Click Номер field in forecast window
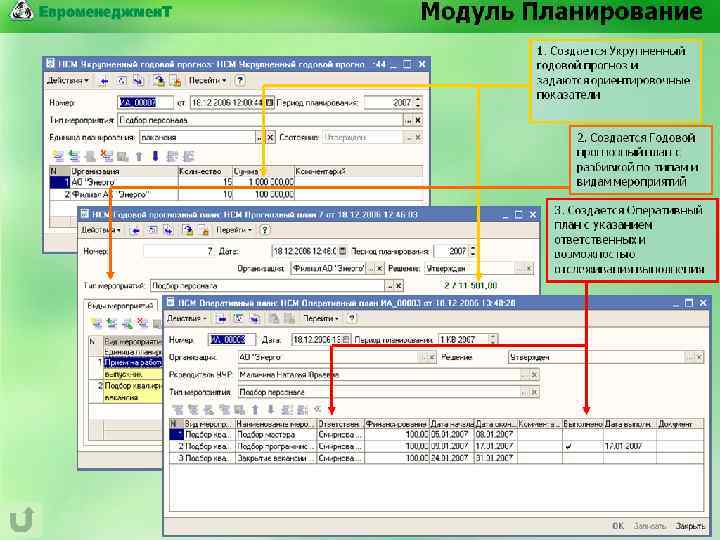 point(145,102)
